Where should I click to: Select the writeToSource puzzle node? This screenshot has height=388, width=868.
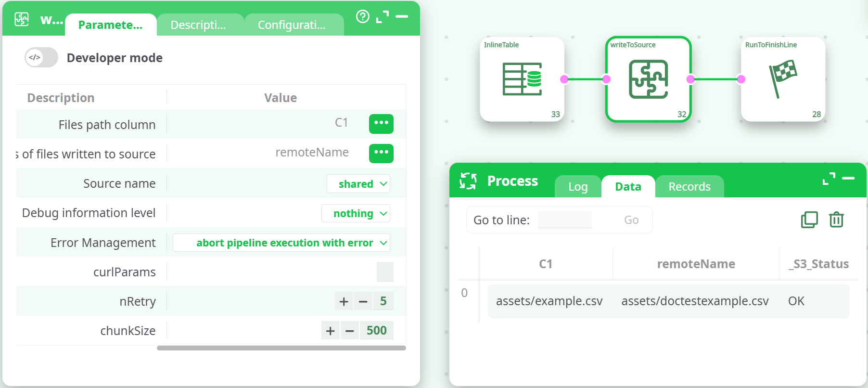pos(648,79)
